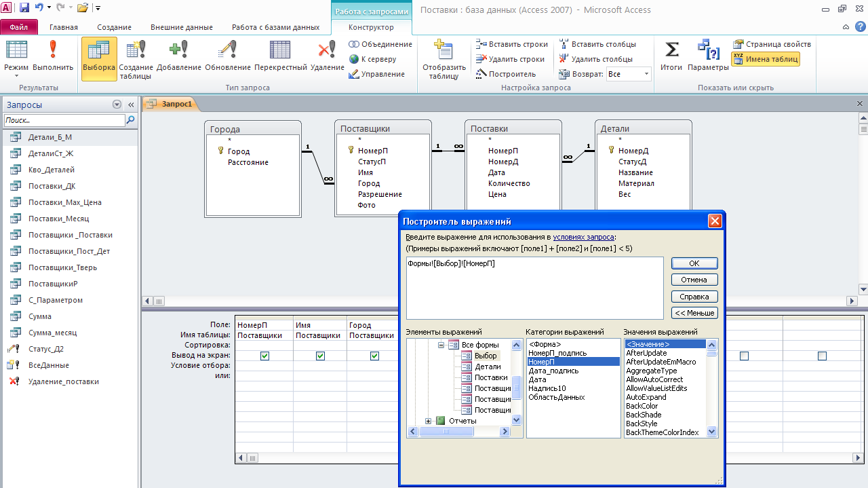Choose Добавление query type
The width and height of the screenshot is (868, 488).
pos(179,56)
